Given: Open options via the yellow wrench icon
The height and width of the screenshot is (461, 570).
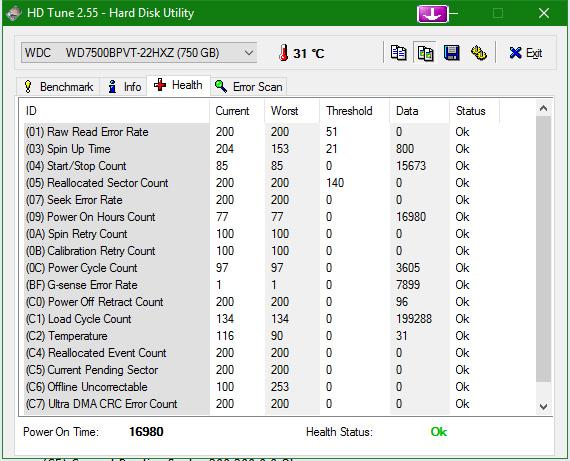Looking at the screenshot, I should (x=479, y=53).
